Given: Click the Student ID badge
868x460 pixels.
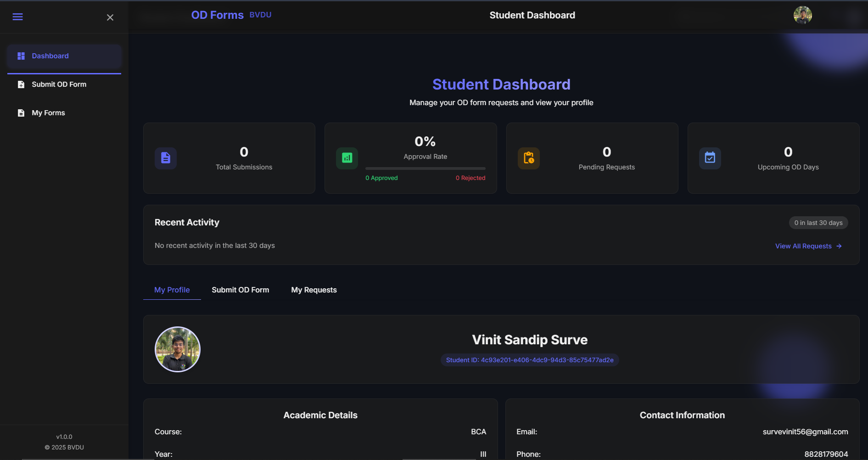Looking at the screenshot, I should point(530,360).
